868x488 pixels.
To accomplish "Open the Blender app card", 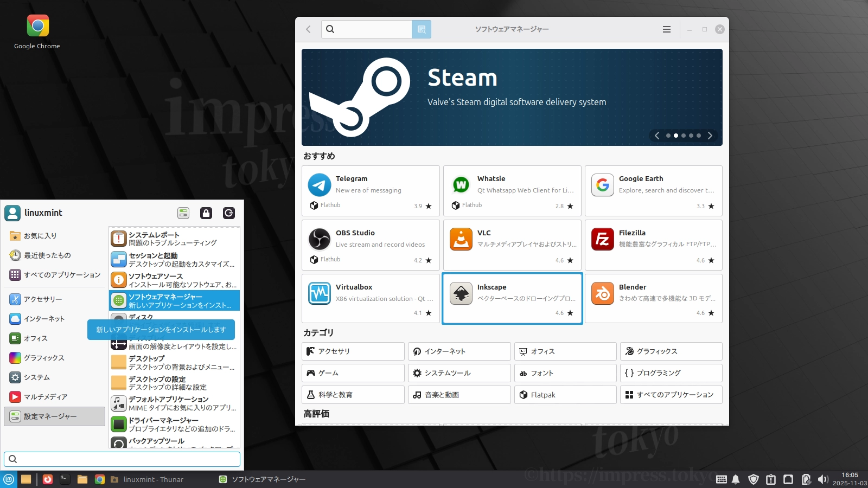I will click(x=654, y=299).
